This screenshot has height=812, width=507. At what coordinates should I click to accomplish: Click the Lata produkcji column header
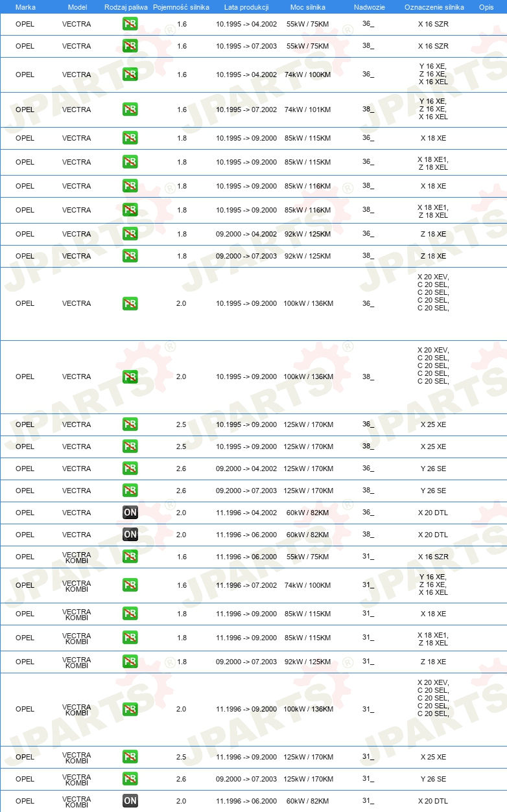tap(246, 6)
